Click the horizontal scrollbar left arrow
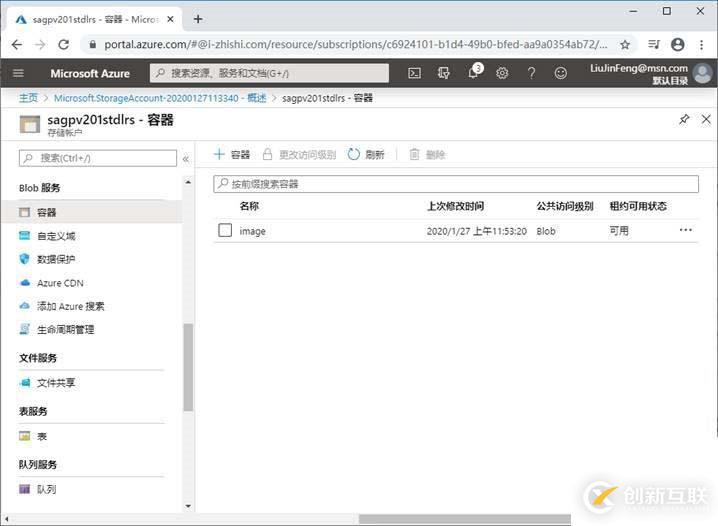The image size is (718, 526). pos(6,519)
